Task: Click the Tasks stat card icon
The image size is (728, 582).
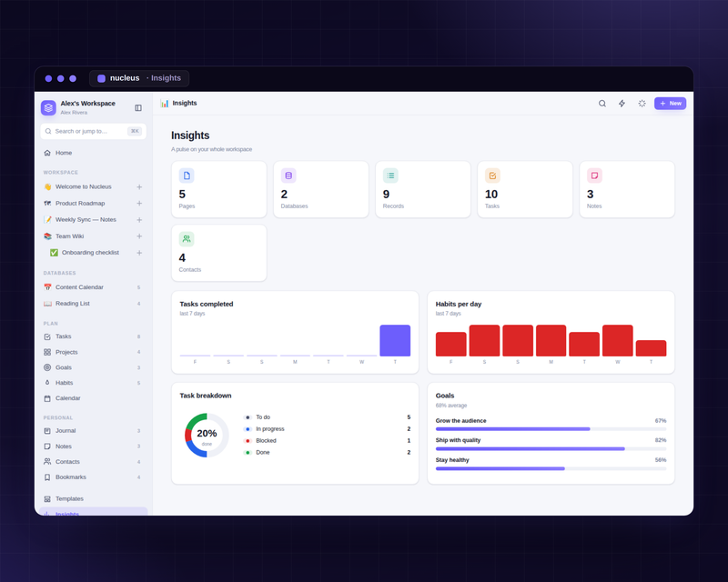Action: [492, 176]
